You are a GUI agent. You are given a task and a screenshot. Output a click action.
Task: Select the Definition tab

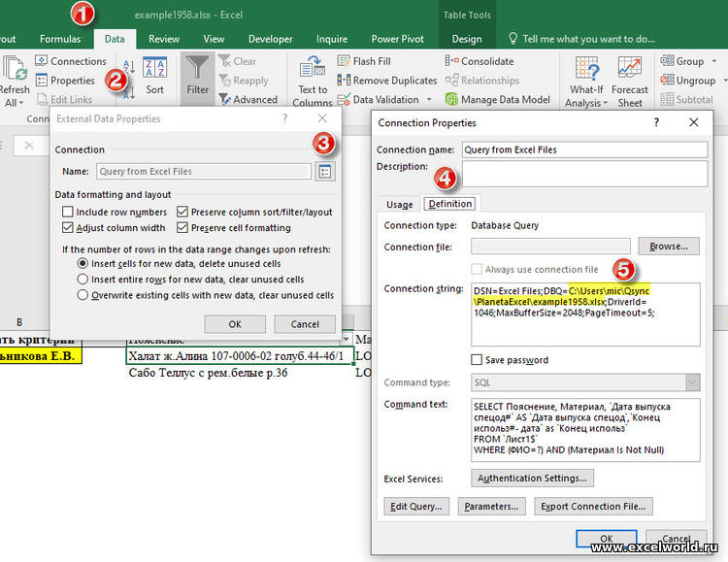click(449, 204)
